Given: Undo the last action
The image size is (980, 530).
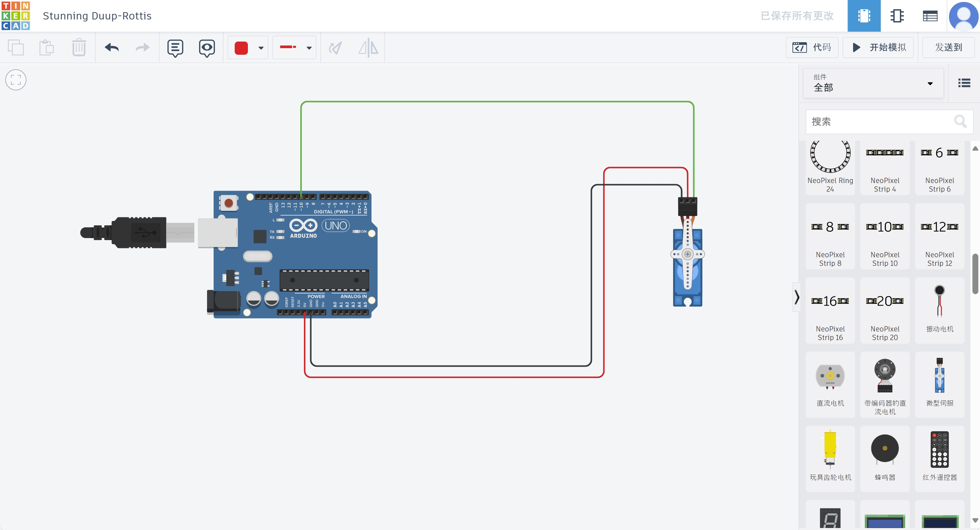Looking at the screenshot, I should (x=111, y=47).
